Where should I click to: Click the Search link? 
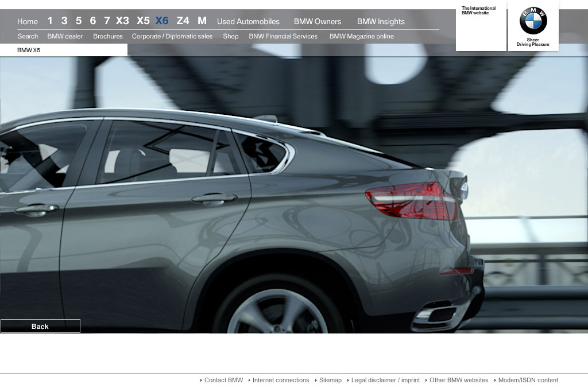(x=28, y=36)
